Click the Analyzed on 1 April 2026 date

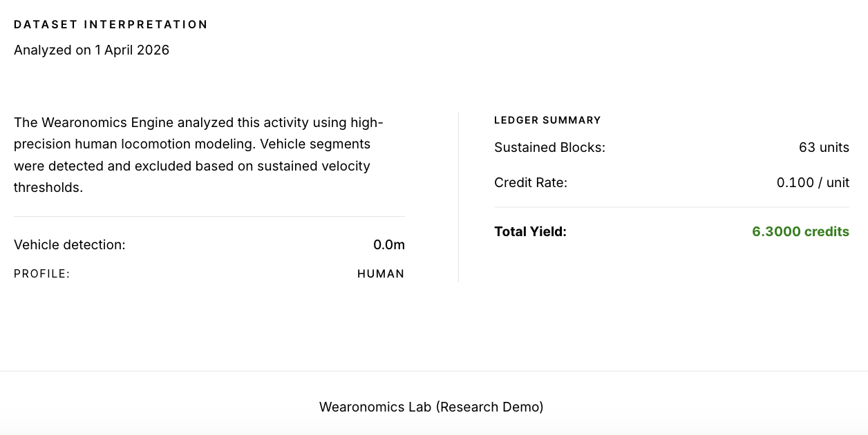coord(91,50)
